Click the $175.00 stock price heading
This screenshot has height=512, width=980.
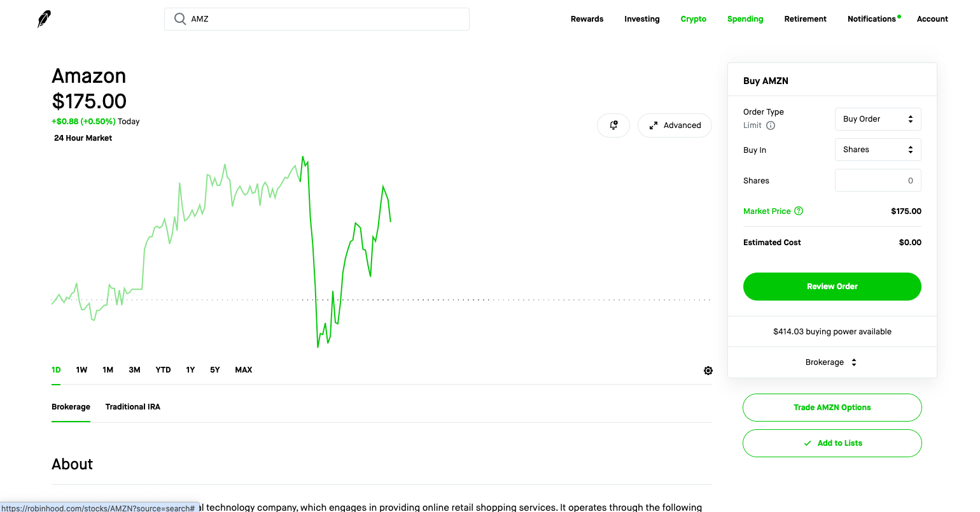89,101
